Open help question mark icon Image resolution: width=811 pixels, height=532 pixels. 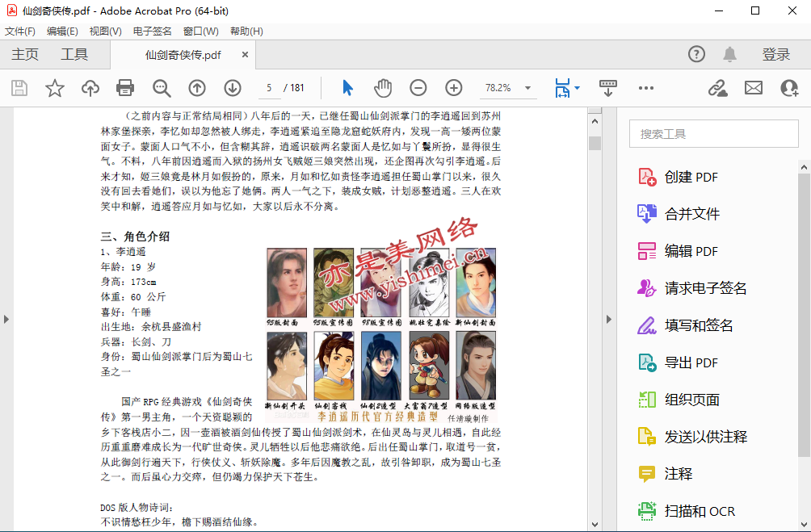(696, 54)
